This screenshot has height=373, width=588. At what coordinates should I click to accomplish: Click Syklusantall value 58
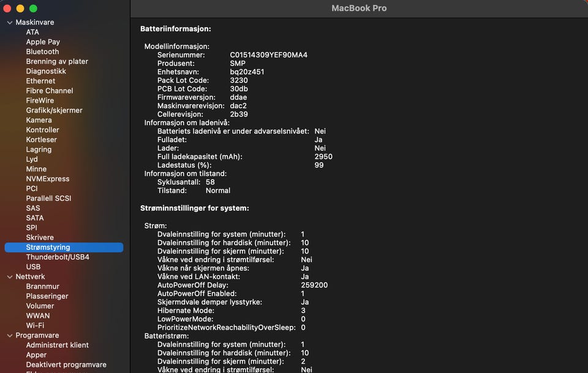click(x=210, y=182)
